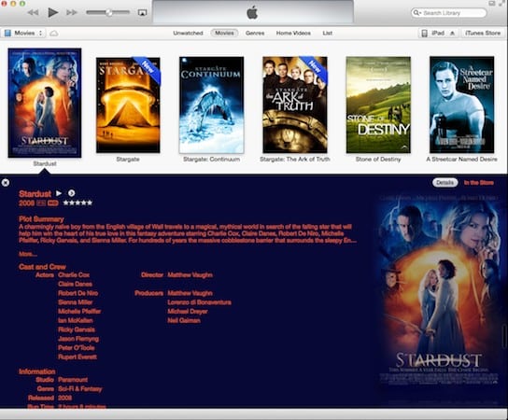Screen dimensions: 508x420
Task: Start playback with the Play button
Action: tap(53, 13)
